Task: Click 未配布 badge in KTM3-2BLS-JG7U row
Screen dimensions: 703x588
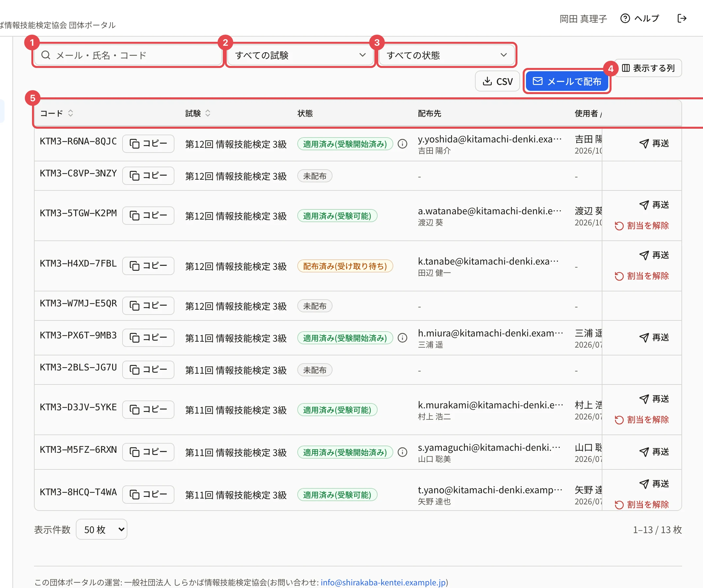Action: pyautogui.click(x=315, y=370)
